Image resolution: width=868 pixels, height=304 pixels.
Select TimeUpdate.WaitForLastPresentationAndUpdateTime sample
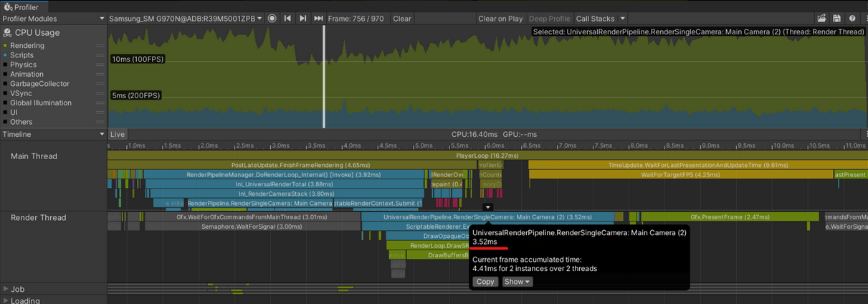tap(698, 165)
